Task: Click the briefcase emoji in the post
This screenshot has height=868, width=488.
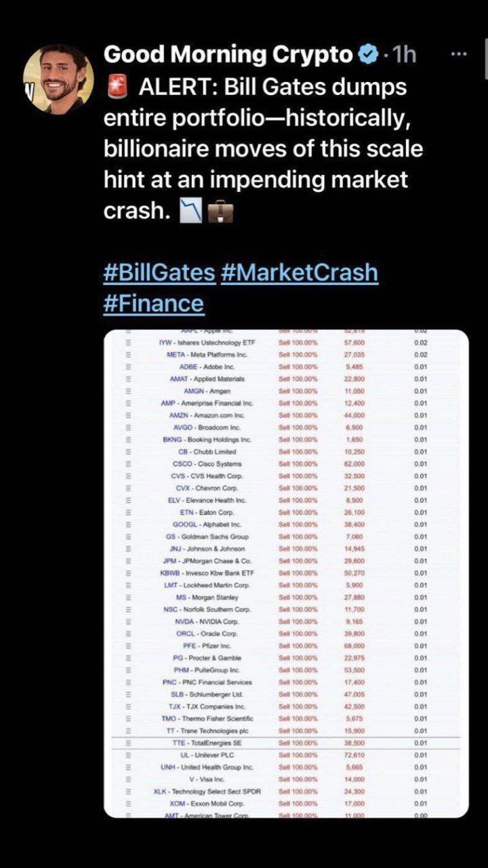Action: (x=223, y=212)
